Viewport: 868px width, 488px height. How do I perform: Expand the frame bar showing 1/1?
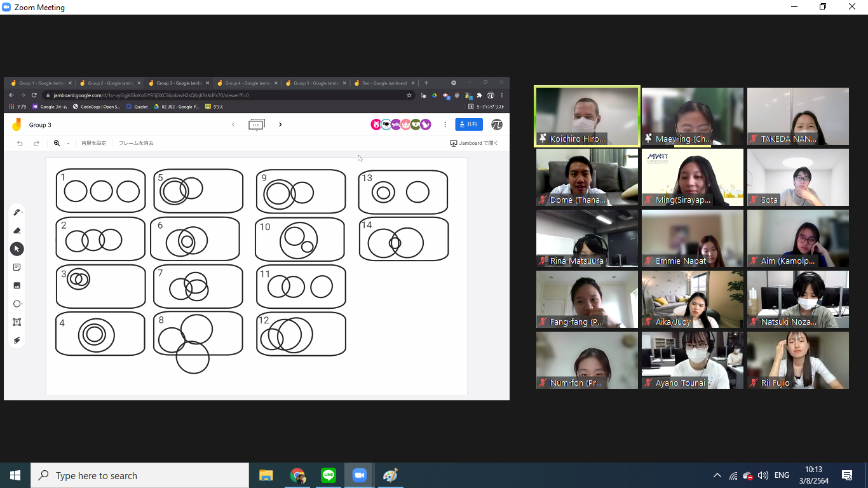click(256, 125)
